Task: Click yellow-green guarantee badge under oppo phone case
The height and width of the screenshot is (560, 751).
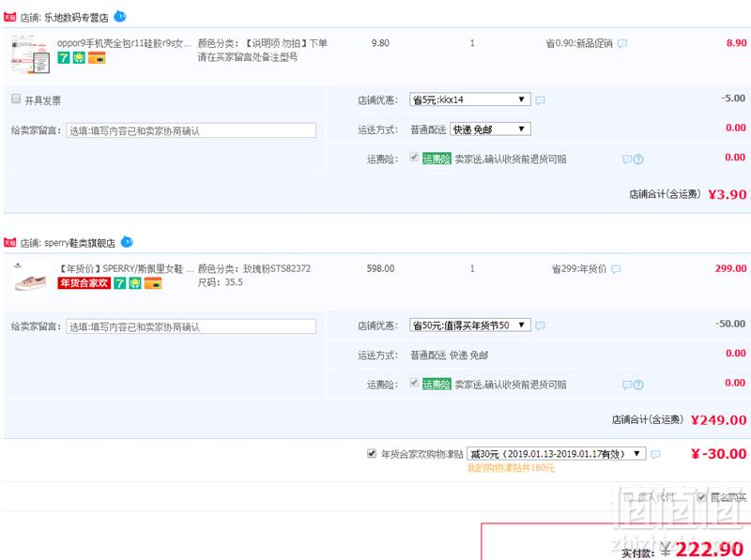Action: [x=79, y=58]
